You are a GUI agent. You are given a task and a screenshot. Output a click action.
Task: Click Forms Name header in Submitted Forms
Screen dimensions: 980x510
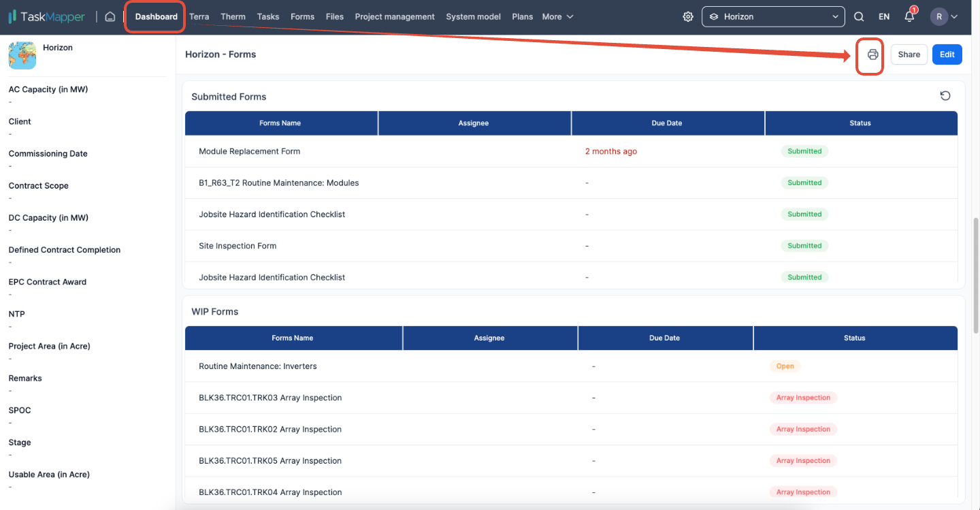[x=280, y=123]
